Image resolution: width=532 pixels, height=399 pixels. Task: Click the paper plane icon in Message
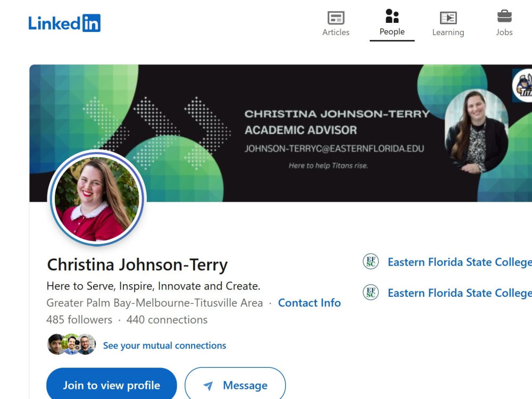click(x=208, y=385)
